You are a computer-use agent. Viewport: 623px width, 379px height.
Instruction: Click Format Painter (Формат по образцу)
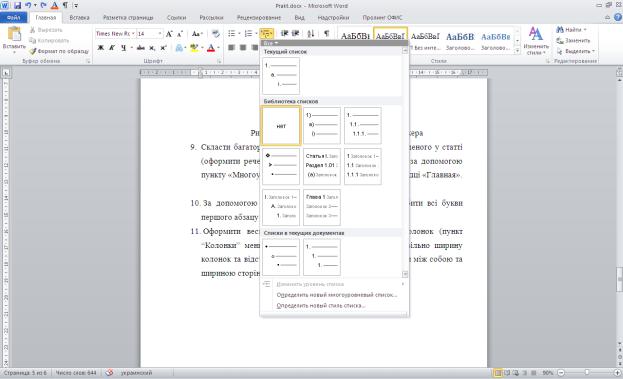pyautogui.click(x=59, y=51)
